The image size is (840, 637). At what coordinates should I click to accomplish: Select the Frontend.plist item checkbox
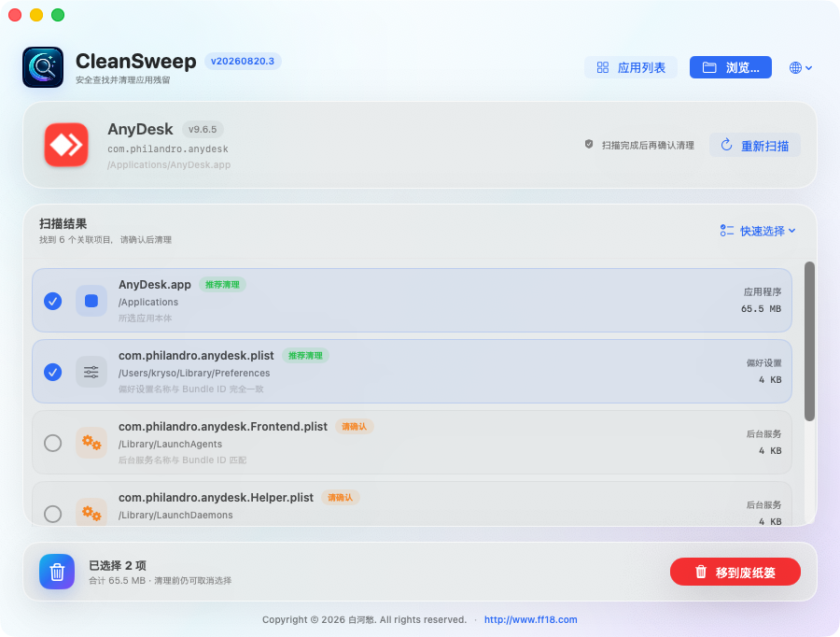point(52,443)
